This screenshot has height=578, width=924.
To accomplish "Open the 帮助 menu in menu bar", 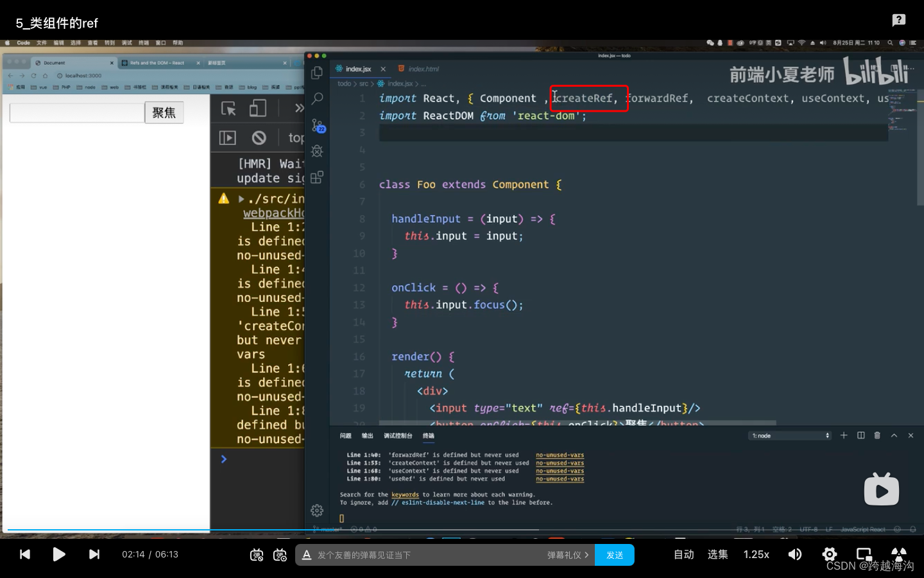I will click(x=178, y=43).
